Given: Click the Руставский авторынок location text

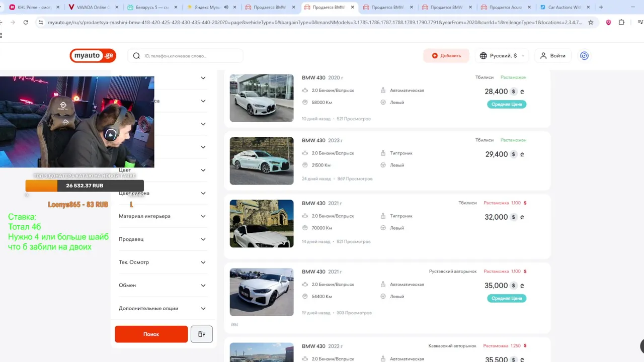Looking at the screenshot, I should (x=453, y=271).
